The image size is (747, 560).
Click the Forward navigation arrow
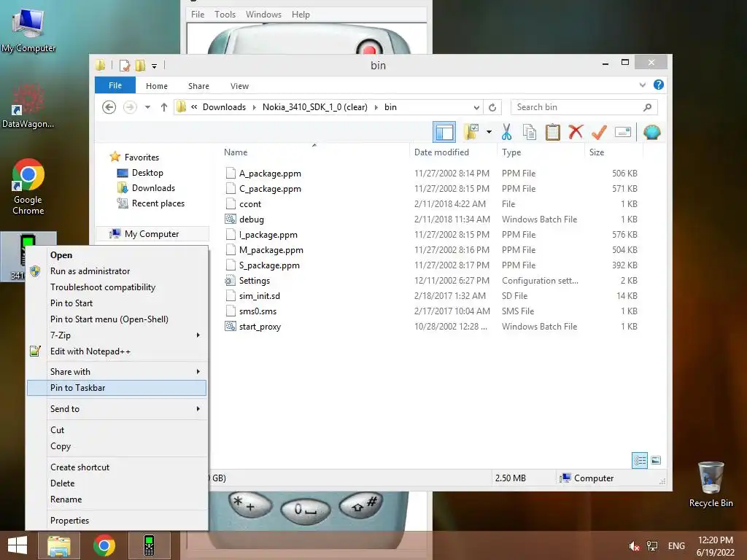[130, 107]
